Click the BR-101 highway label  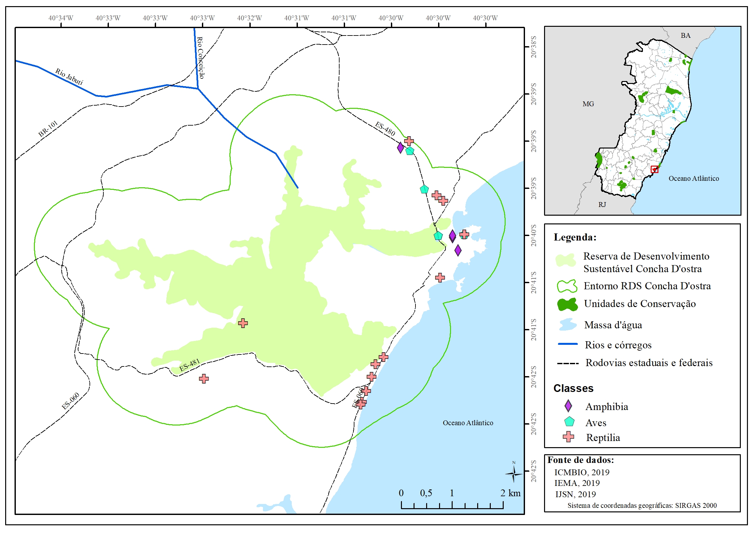[x=48, y=128]
